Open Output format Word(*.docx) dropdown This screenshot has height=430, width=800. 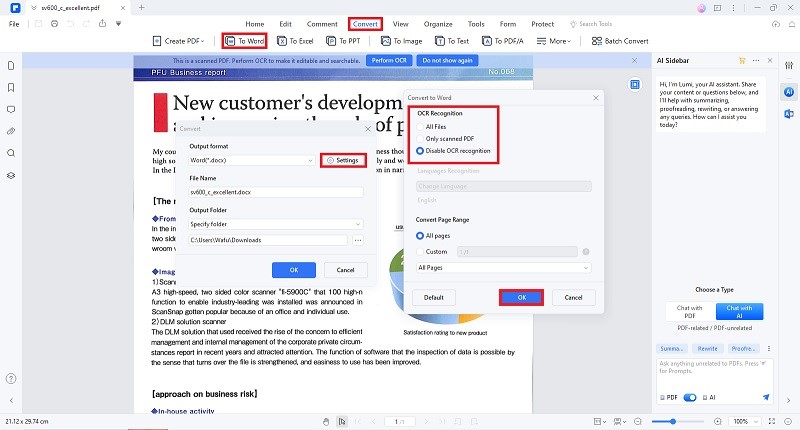pyautogui.click(x=252, y=160)
